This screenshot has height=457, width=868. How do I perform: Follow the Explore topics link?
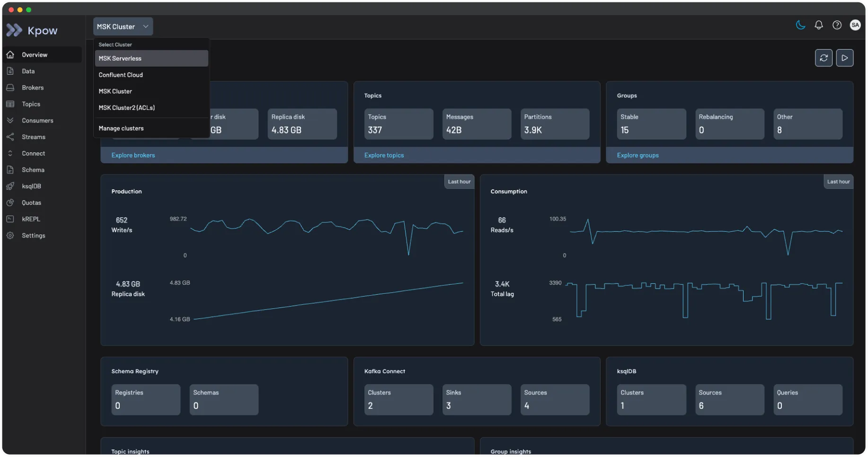[x=384, y=155]
